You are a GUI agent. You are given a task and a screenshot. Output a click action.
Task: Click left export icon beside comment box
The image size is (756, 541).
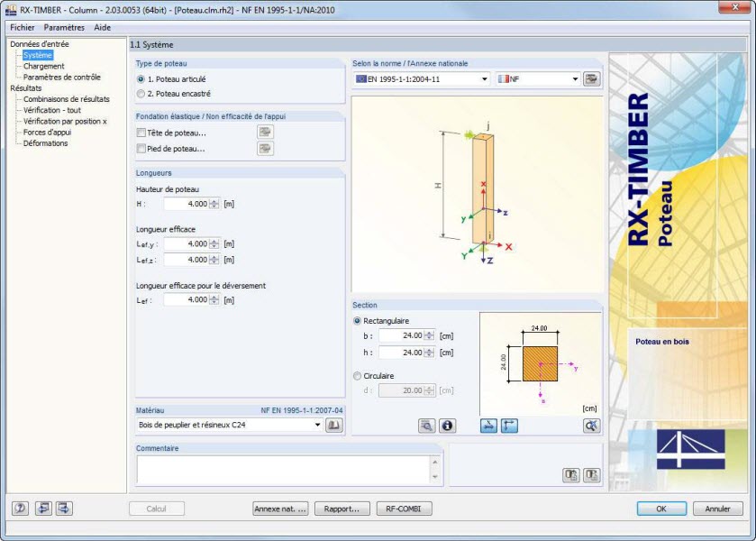pos(571,475)
